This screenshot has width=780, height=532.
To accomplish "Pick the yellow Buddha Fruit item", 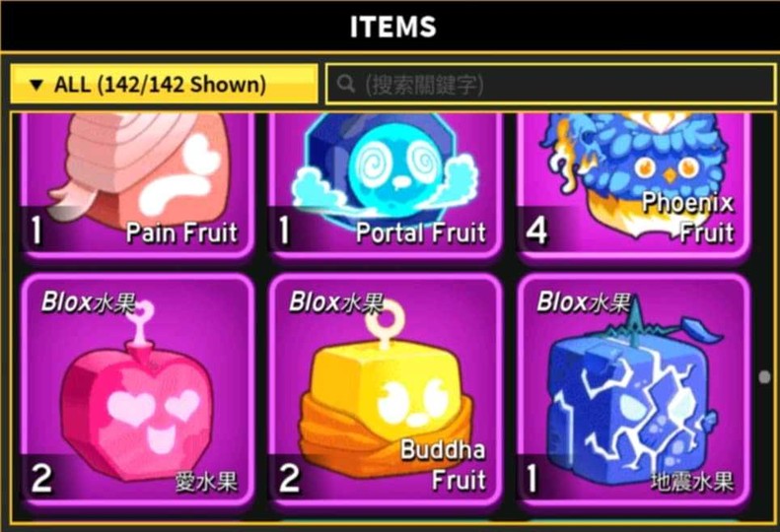I will (x=385, y=390).
